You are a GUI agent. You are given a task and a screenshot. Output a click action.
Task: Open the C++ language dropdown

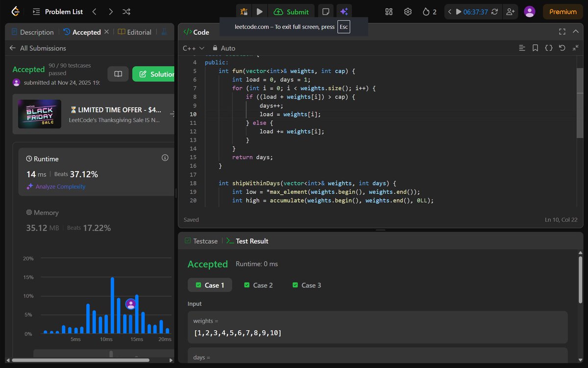194,48
